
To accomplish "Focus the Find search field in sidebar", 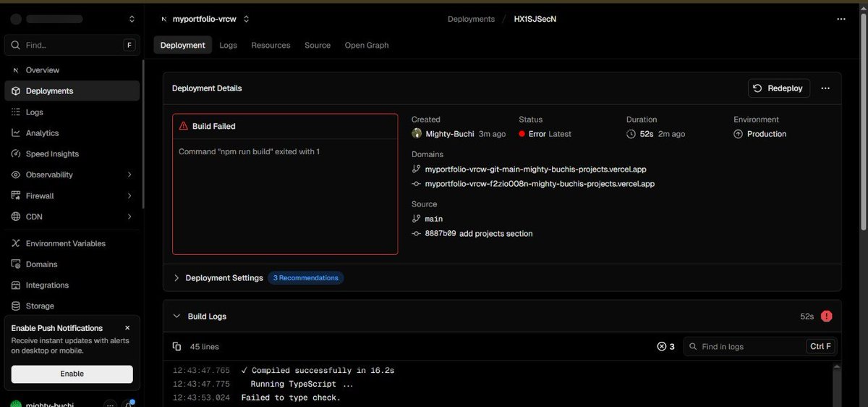I will [72, 45].
